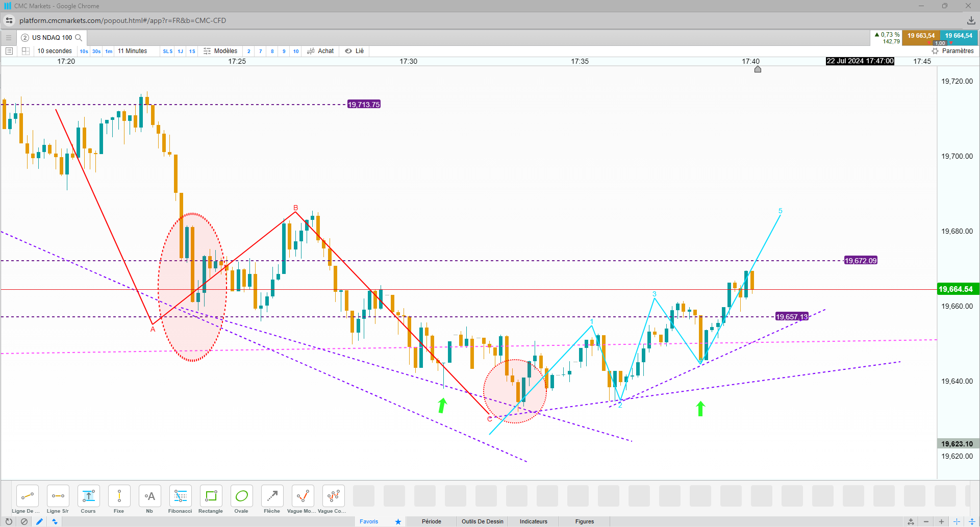Open the chart layout grid icon
980x527 pixels.
click(26, 51)
